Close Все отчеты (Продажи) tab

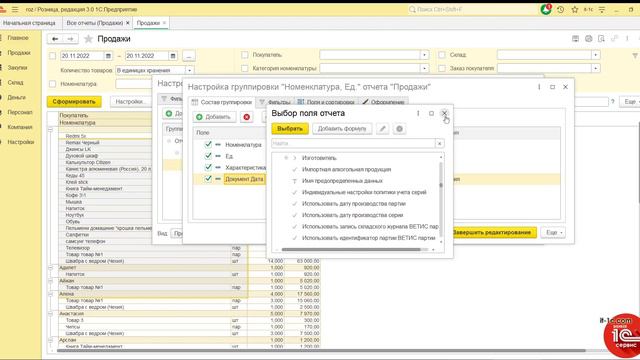click(x=128, y=23)
